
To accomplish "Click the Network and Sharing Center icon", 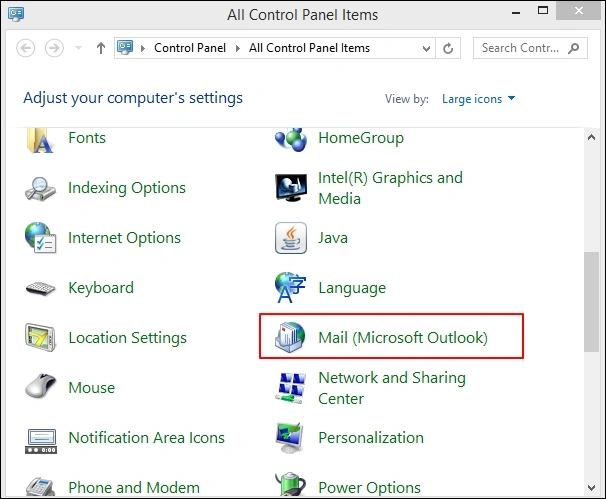I will pos(291,388).
